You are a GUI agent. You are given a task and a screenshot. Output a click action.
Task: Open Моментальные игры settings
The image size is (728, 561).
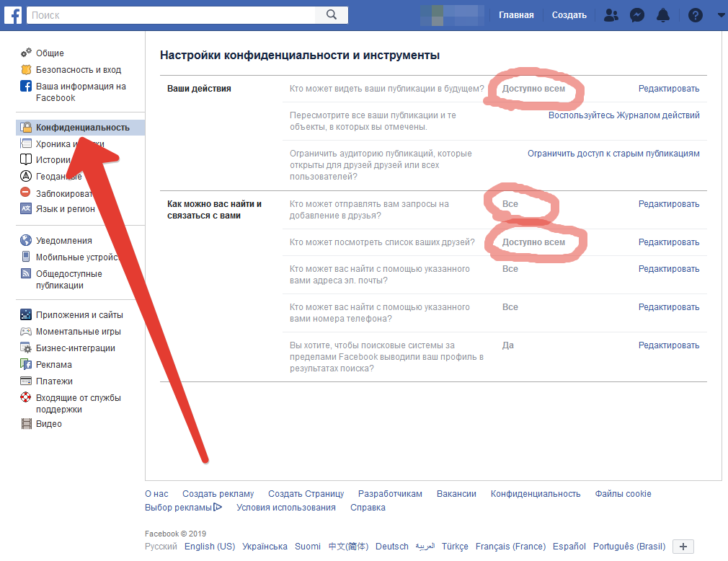[79, 332]
